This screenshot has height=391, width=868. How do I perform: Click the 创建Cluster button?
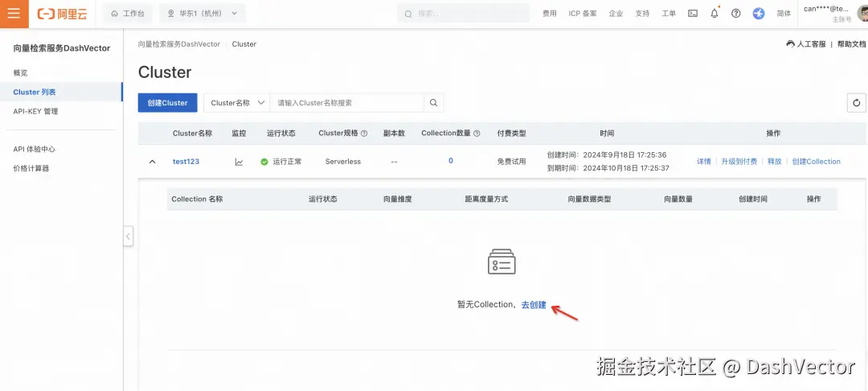click(168, 102)
